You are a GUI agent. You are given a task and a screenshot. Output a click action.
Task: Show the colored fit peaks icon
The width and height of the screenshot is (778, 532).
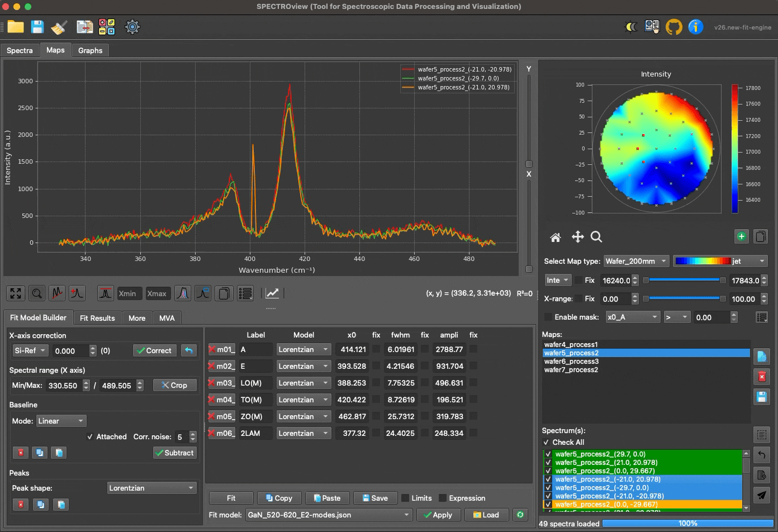(x=183, y=293)
